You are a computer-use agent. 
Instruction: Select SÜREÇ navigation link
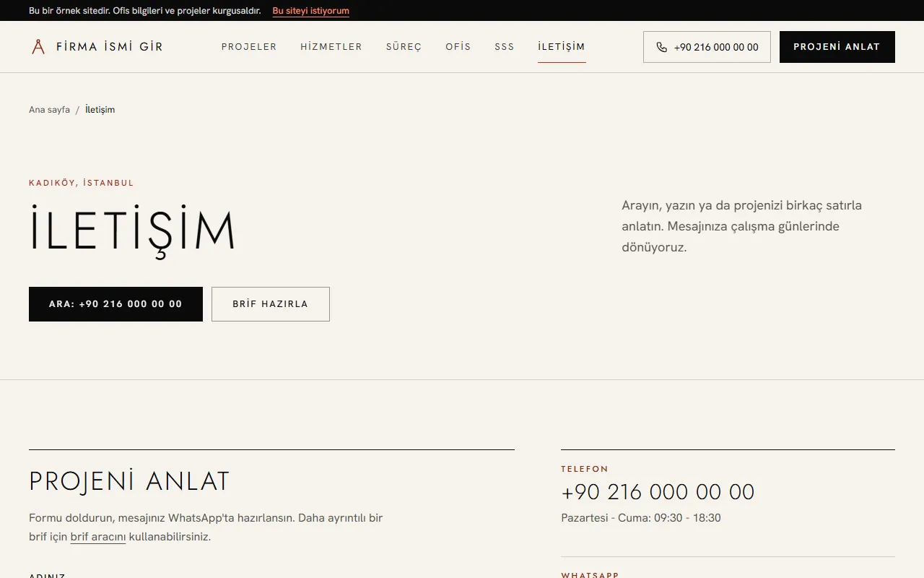pos(404,47)
